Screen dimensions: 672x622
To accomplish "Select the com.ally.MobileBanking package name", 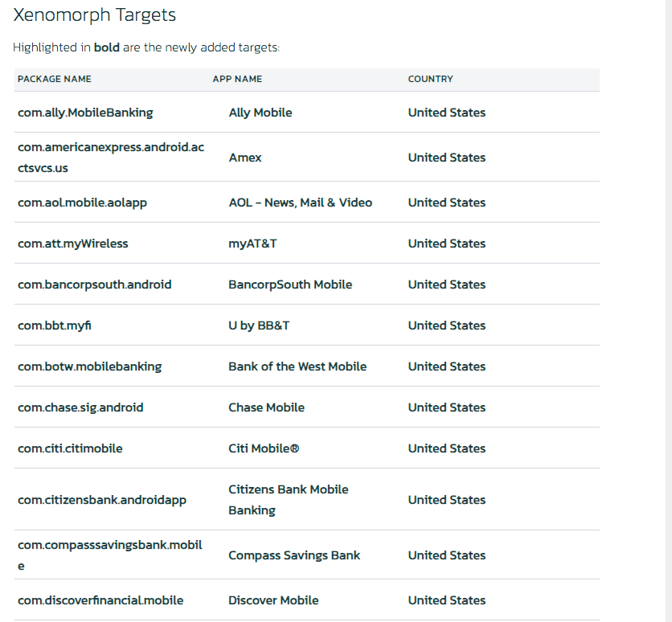I will (x=85, y=113).
